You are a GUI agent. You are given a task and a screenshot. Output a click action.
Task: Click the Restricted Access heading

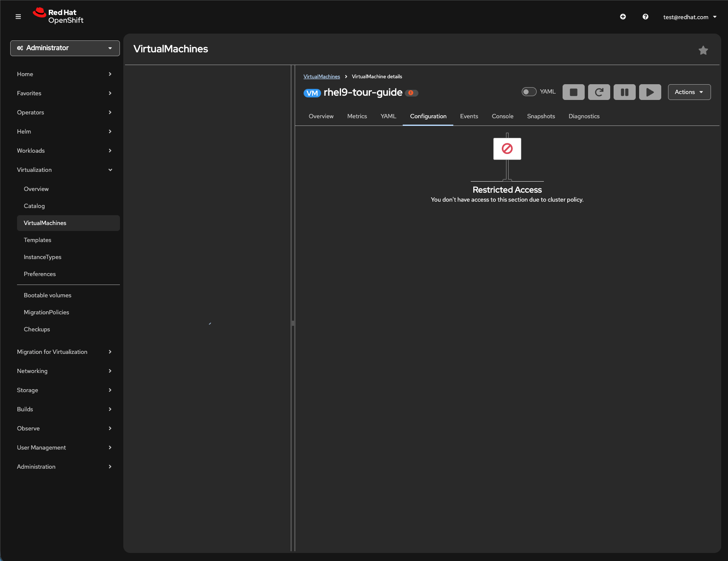click(x=507, y=190)
